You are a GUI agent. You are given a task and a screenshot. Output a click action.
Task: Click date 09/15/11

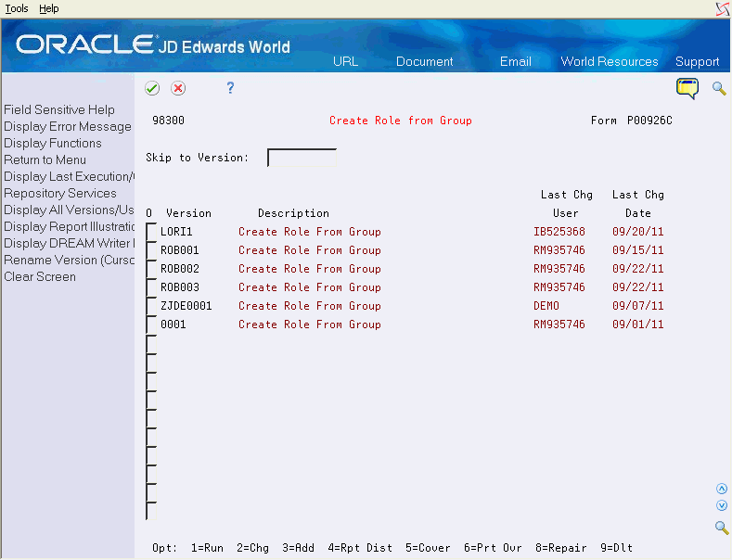637,250
